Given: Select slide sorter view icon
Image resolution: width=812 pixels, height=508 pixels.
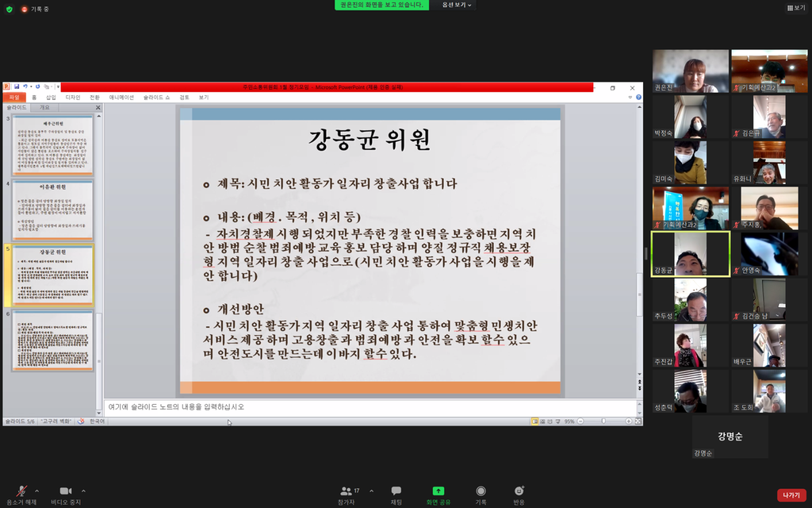Looking at the screenshot, I should [x=542, y=421].
